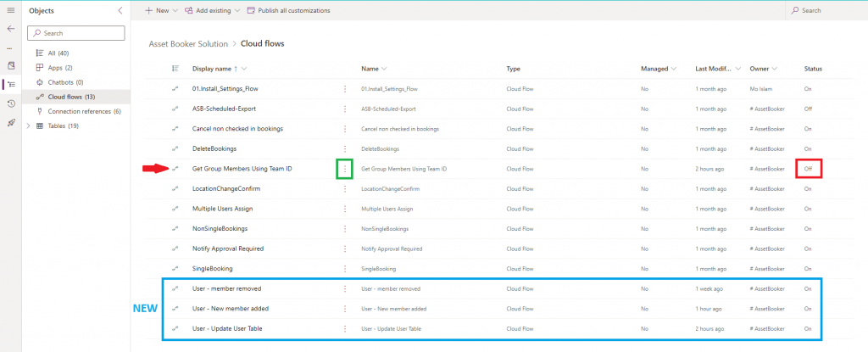The width and height of the screenshot is (868, 352).
Task: Click Publish all customizations button
Action: point(288,10)
